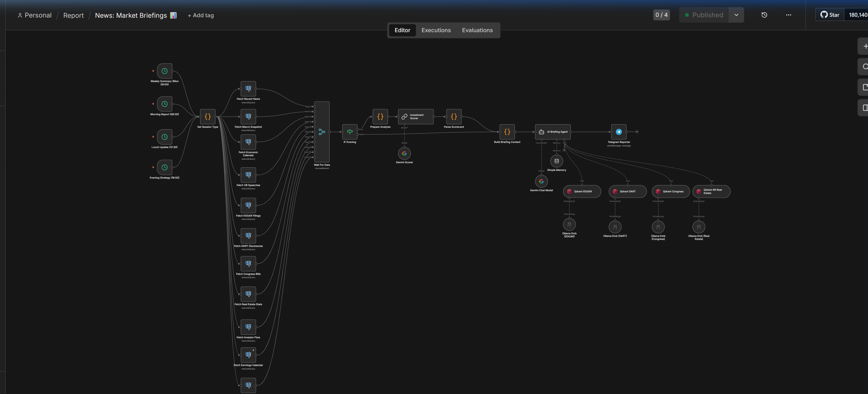Open the three-dot workflow options menu

click(788, 15)
